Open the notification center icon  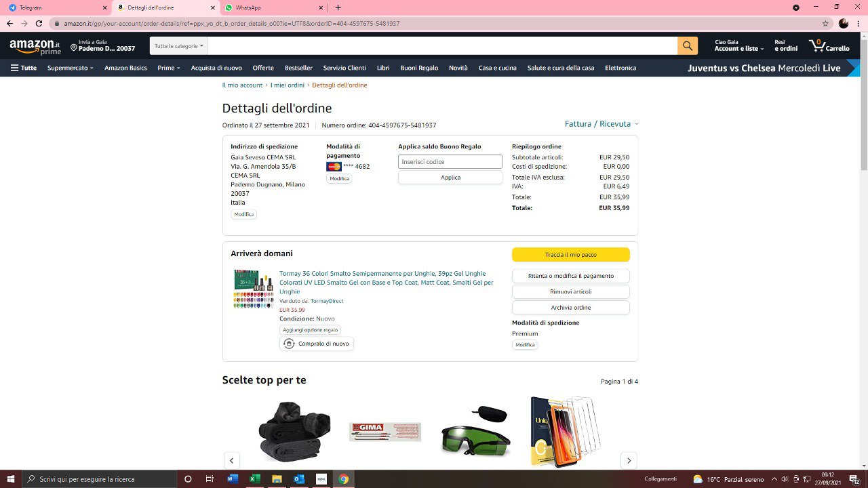853,479
